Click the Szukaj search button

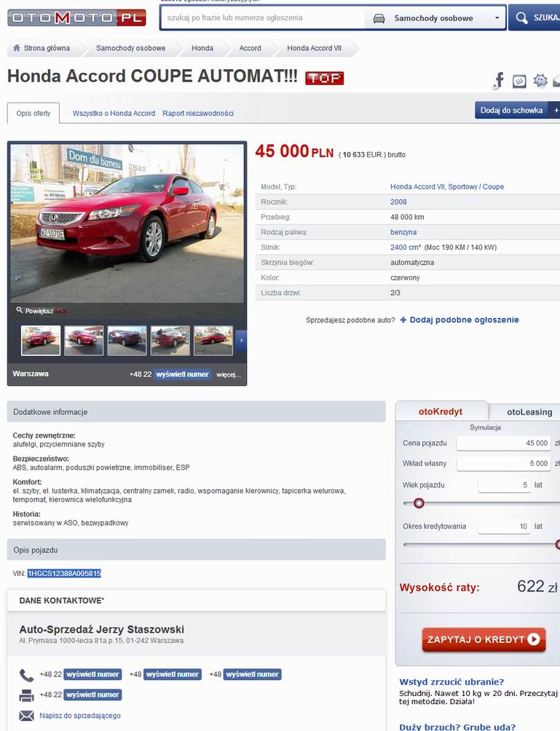click(535, 17)
